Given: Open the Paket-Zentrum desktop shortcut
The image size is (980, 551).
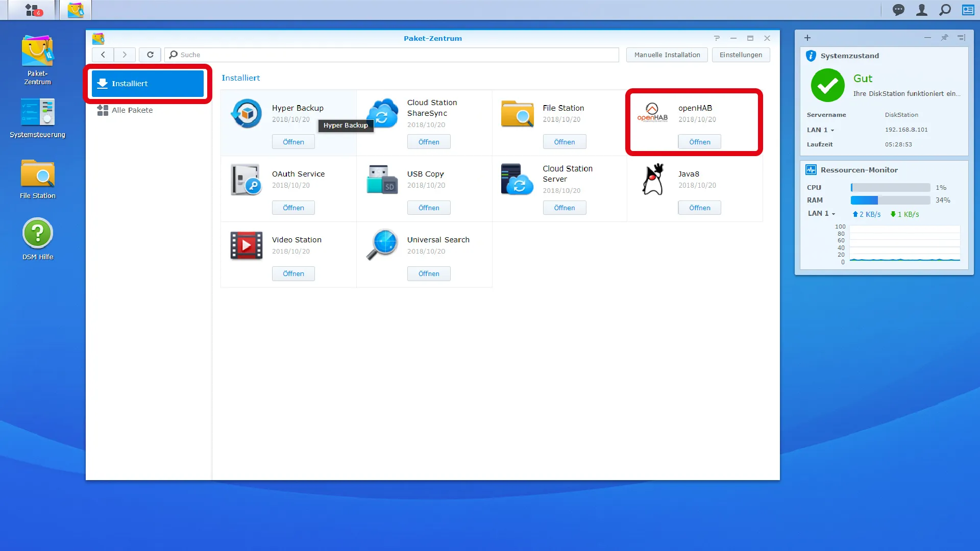Looking at the screenshot, I should click(37, 60).
